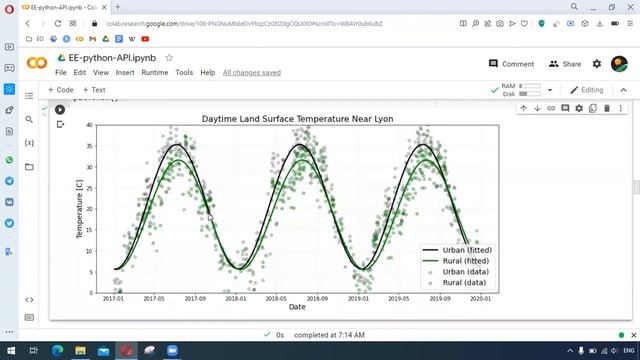This screenshot has height=360, width=640.
Task: Move cell down with the arrow icon
Action: [x=537, y=108]
